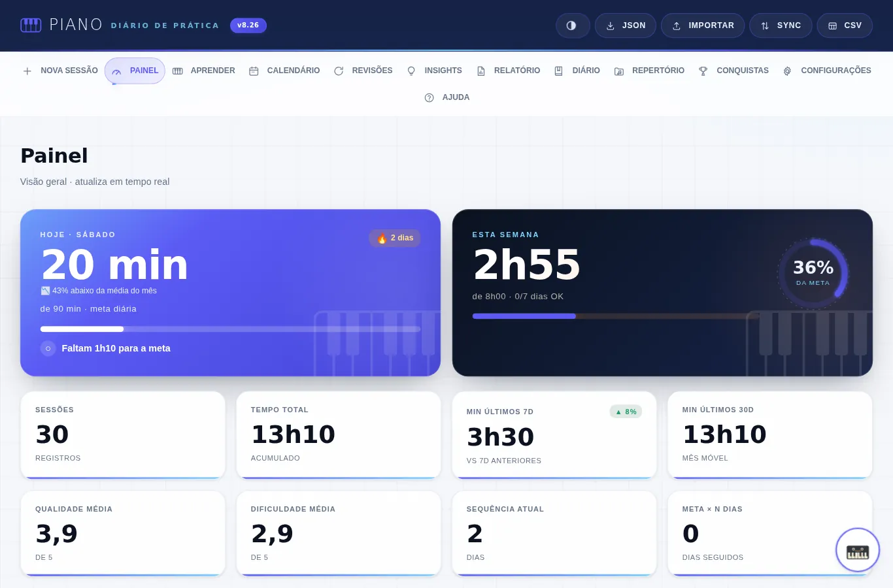Viewport: 893px width, 588px height.
Task: Click the Meta × N Dias value 0
Action: pyautogui.click(x=690, y=534)
